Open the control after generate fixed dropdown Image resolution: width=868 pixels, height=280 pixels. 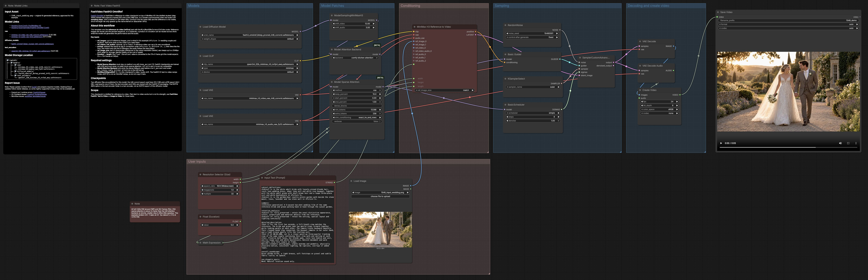(532, 37)
